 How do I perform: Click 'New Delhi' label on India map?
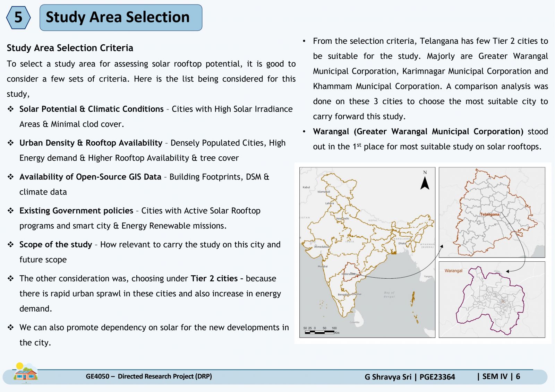pyautogui.click(x=343, y=219)
